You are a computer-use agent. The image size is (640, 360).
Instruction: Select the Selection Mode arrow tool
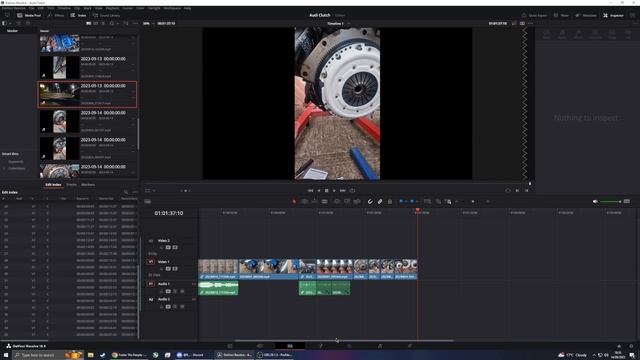pos(294,201)
